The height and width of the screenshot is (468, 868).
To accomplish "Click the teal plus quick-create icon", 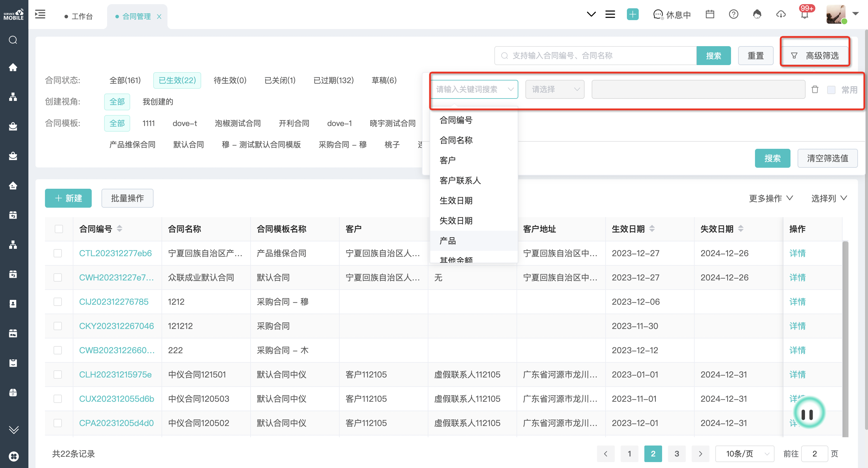I will click(x=633, y=14).
